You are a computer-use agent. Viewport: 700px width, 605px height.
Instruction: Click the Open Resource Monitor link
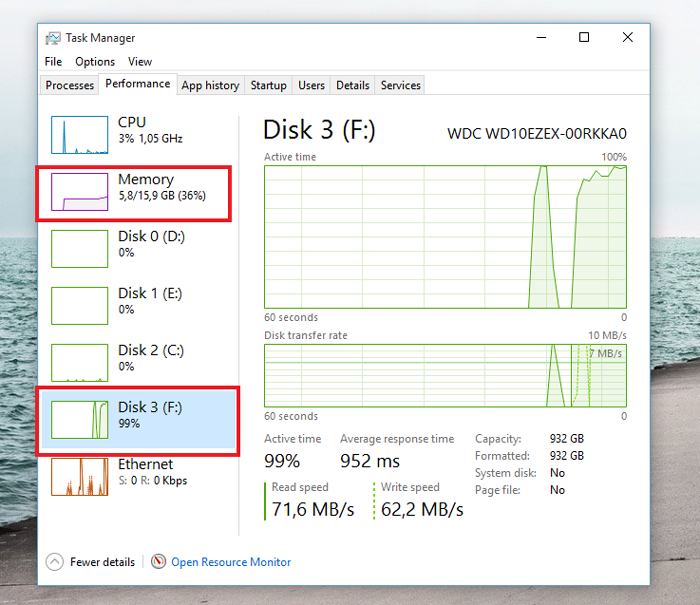[x=231, y=562]
